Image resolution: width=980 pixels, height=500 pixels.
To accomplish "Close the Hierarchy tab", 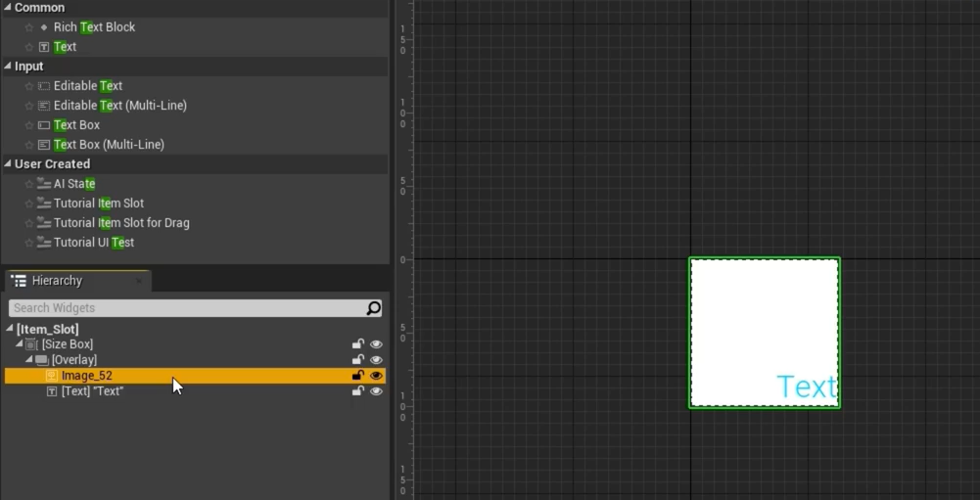I will coord(139,281).
